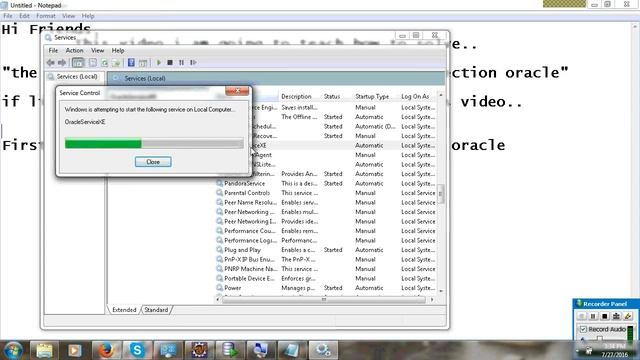Click the Export List toolbar icon
Viewport: 640px width, 360px height.
coord(116,62)
